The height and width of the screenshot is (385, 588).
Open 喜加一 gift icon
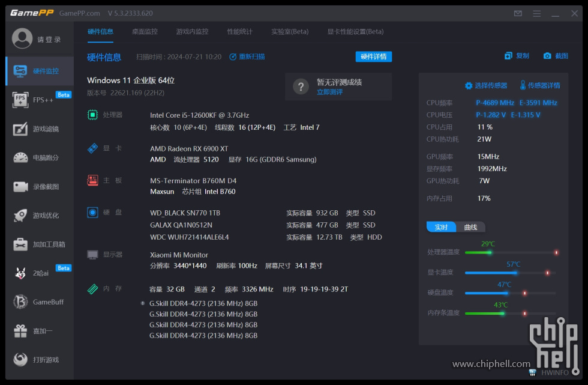click(x=20, y=330)
